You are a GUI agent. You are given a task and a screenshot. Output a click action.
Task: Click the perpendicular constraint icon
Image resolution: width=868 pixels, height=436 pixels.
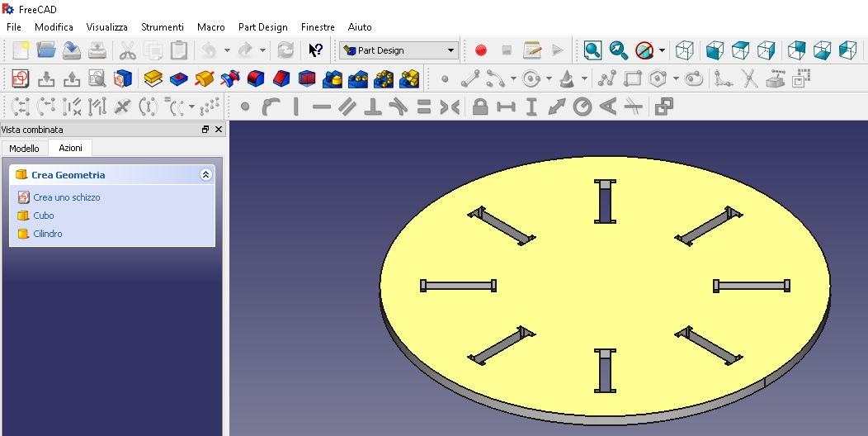(373, 107)
